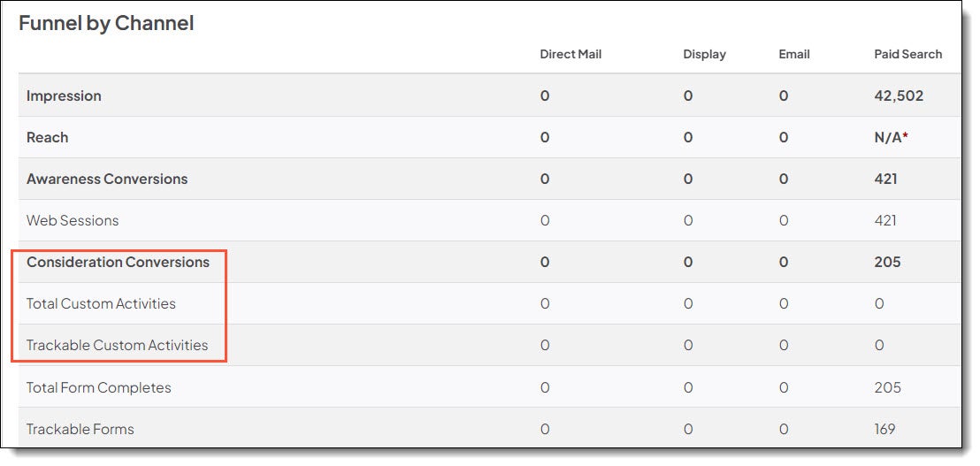980x466 pixels.
Task: Click the Total Form Completes row label
Action: click(98, 387)
